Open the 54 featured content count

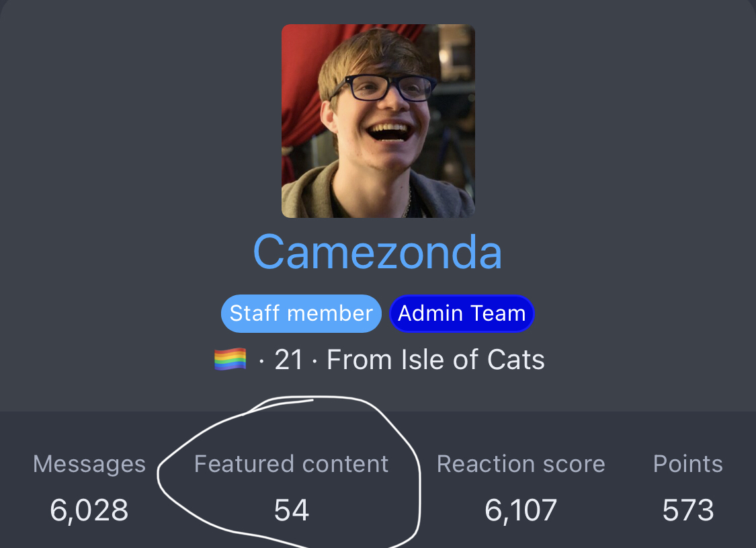tap(291, 510)
